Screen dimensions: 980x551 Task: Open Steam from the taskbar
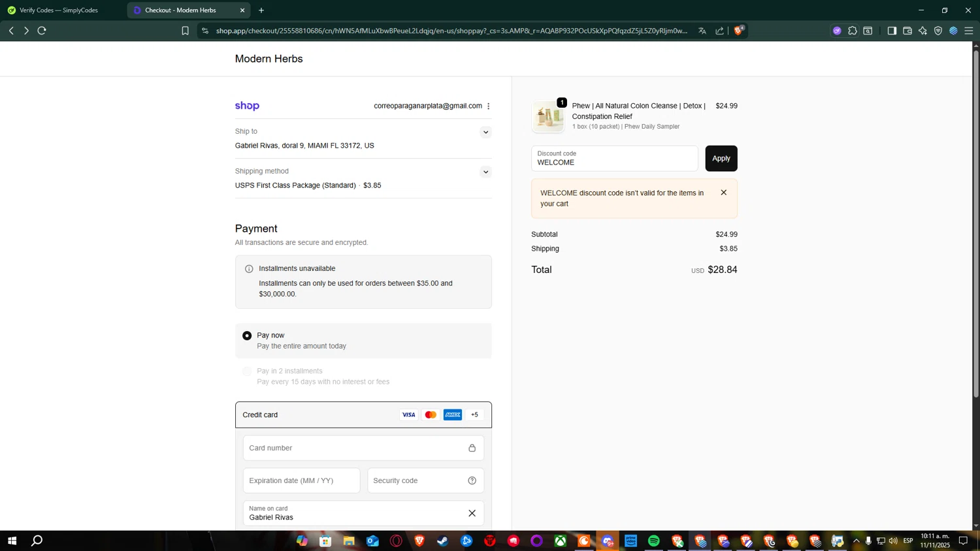(x=443, y=541)
